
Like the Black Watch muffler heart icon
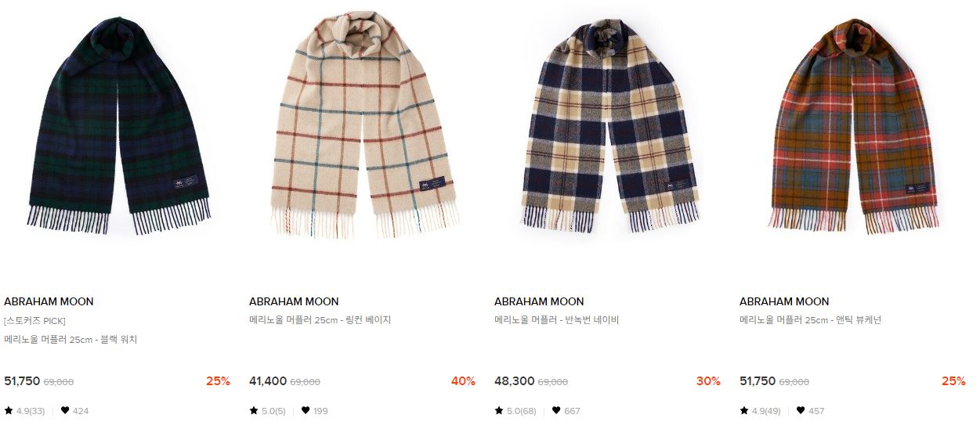[x=65, y=410]
